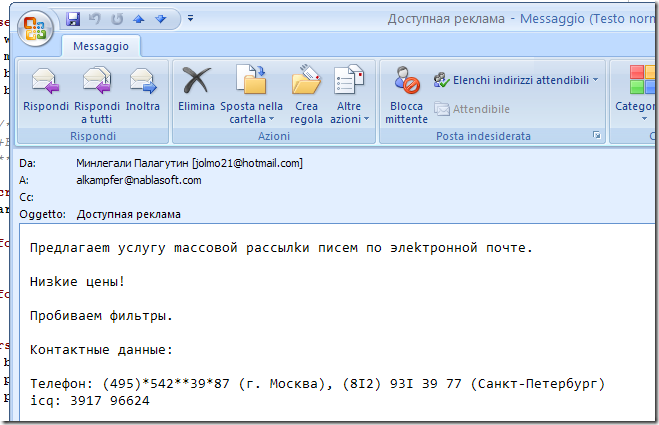Go to next item with the down arrow
Viewport: 659px width, 425px height.
(160, 19)
